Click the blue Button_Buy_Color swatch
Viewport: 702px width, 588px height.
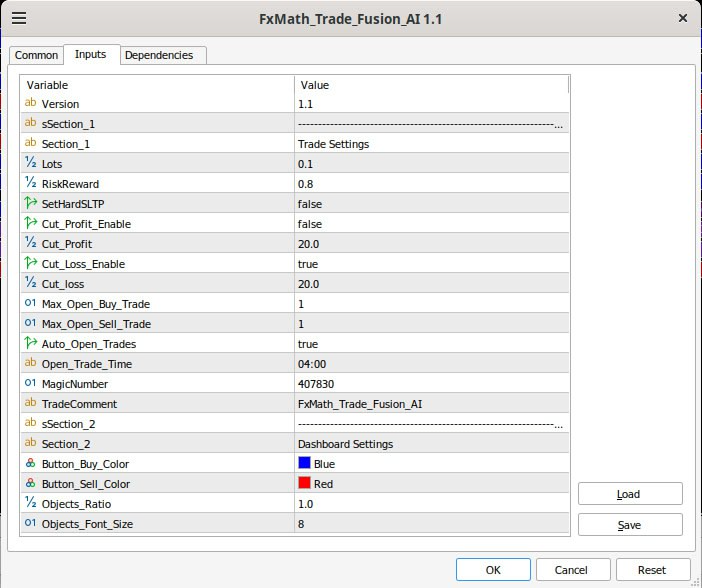pos(304,464)
